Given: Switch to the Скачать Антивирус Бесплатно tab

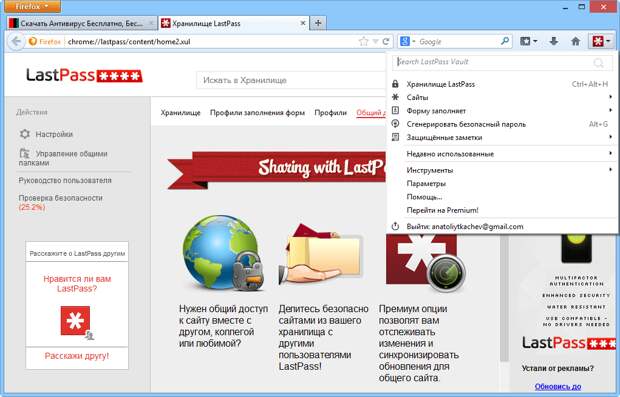Looking at the screenshot, I should [x=81, y=23].
